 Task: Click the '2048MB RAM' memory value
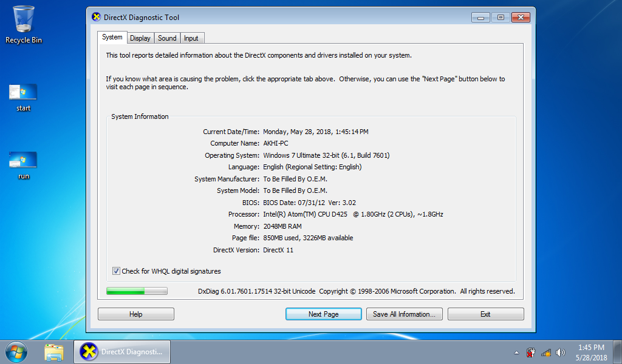(282, 226)
